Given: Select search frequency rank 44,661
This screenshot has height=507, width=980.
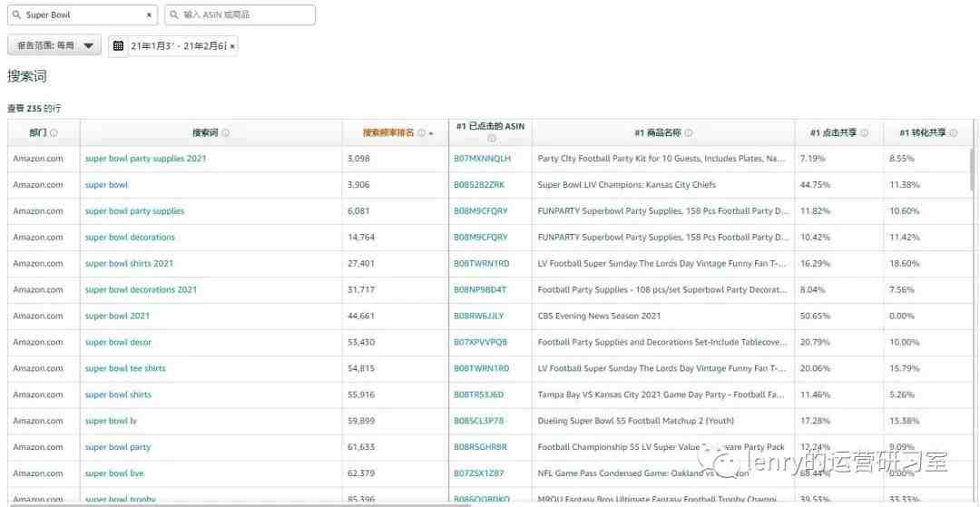Looking at the screenshot, I should pyautogui.click(x=361, y=316).
